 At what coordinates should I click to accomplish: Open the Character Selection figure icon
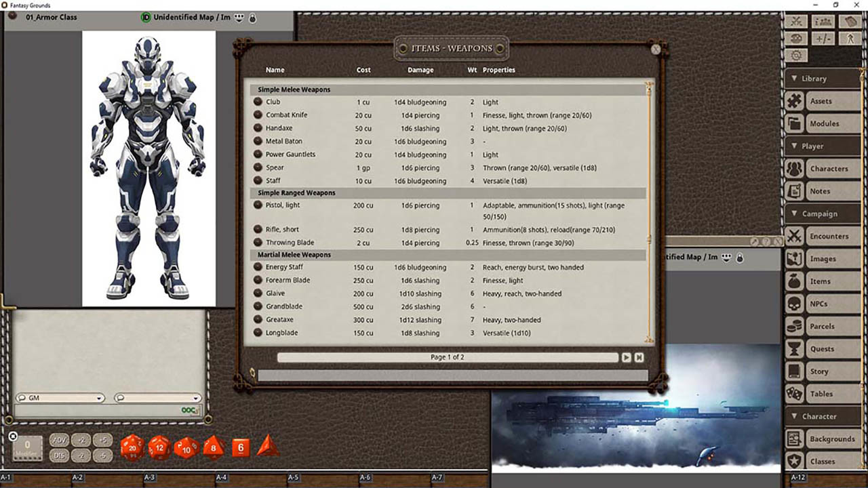click(x=850, y=38)
